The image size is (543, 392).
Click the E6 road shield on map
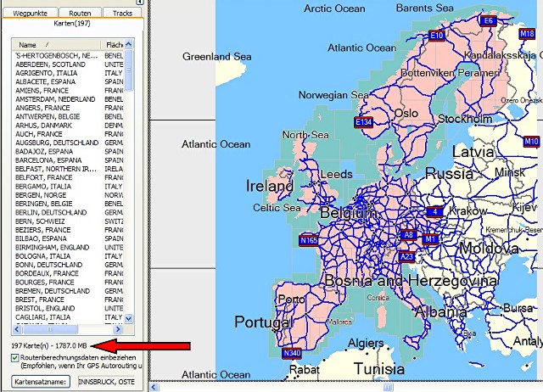pyautogui.click(x=489, y=20)
